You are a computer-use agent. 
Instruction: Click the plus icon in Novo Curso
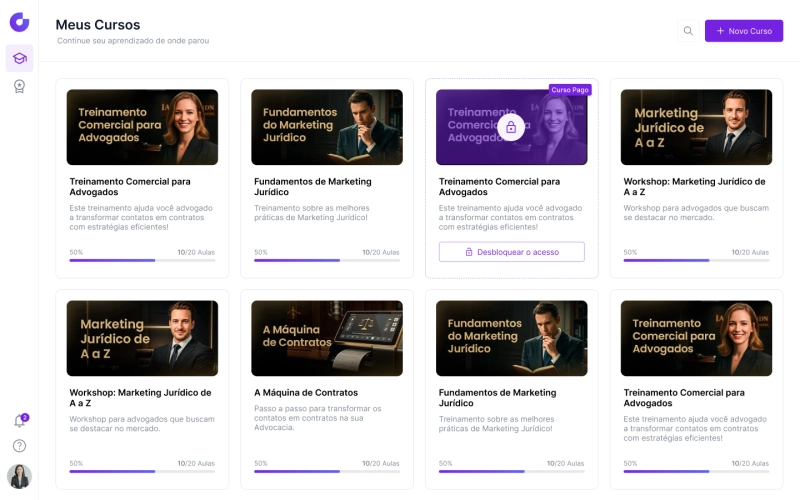pos(720,31)
